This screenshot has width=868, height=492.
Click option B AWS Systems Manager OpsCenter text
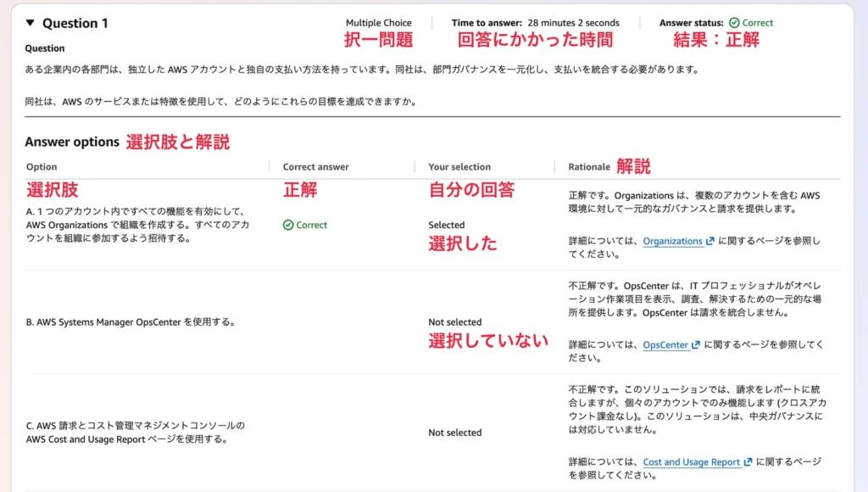131,321
